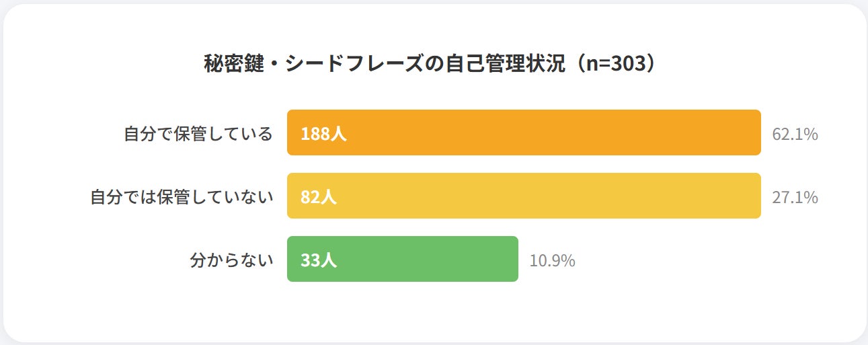Click the "82人" count inside the yellow bar

click(x=319, y=196)
